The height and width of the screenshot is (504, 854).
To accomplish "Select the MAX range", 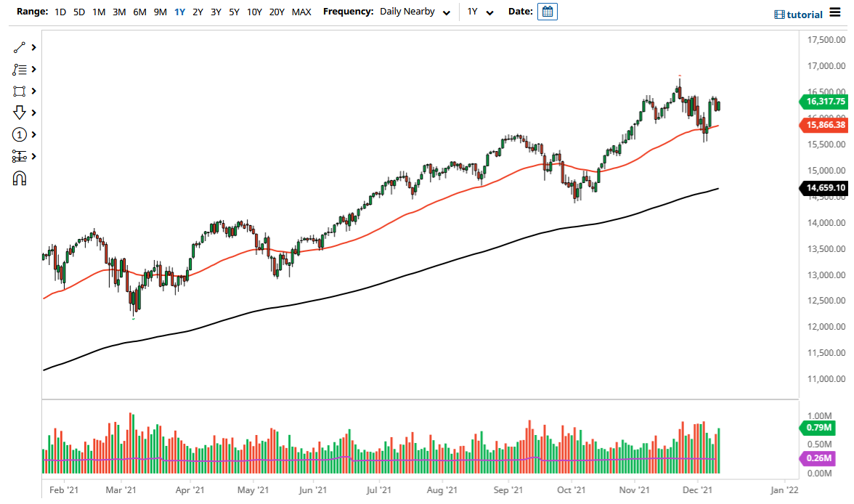I will coord(301,12).
